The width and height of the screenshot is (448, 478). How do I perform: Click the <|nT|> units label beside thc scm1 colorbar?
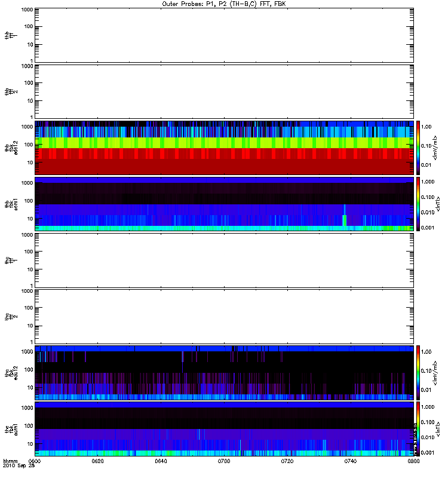click(x=438, y=429)
